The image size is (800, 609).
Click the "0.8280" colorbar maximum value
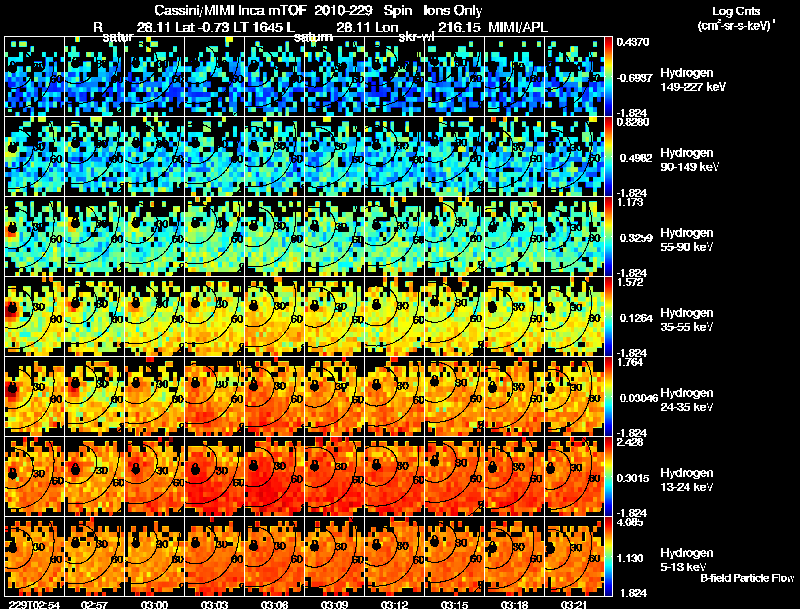pos(633,122)
